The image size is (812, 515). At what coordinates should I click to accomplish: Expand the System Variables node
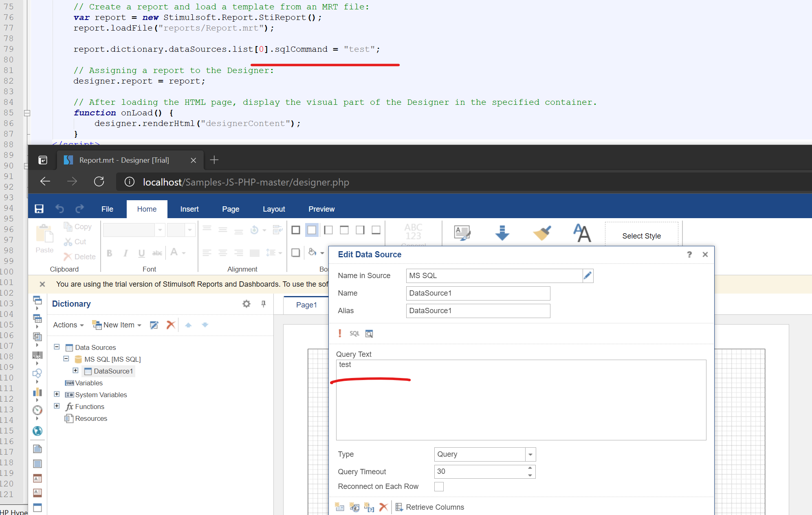click(57, 394)
